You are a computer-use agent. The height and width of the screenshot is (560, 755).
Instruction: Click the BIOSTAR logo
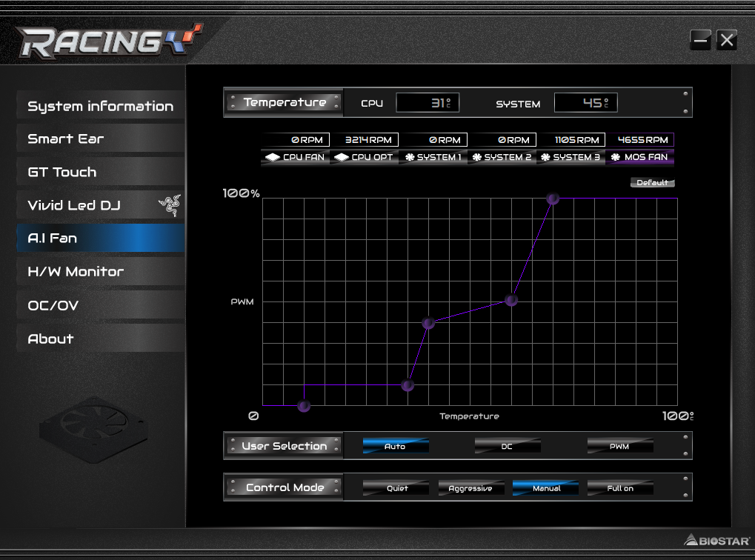(x=717, y=540)
